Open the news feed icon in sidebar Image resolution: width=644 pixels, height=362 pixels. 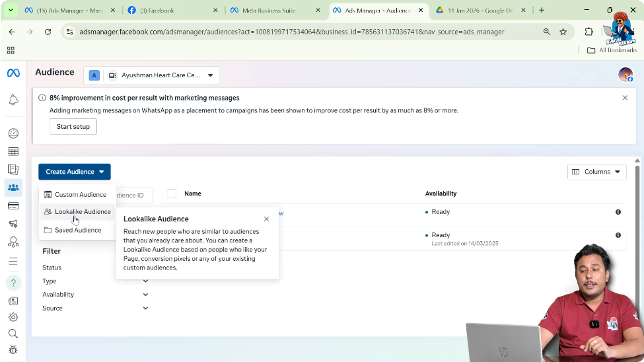[13, 301]
